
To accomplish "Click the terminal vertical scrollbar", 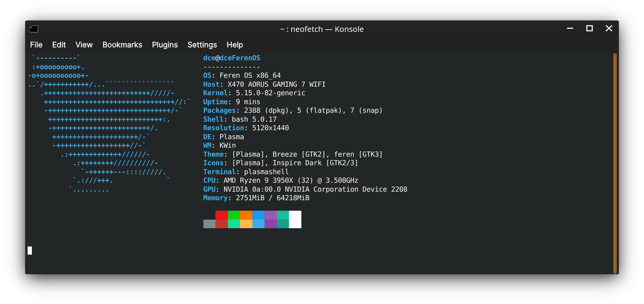I will 615,163.
